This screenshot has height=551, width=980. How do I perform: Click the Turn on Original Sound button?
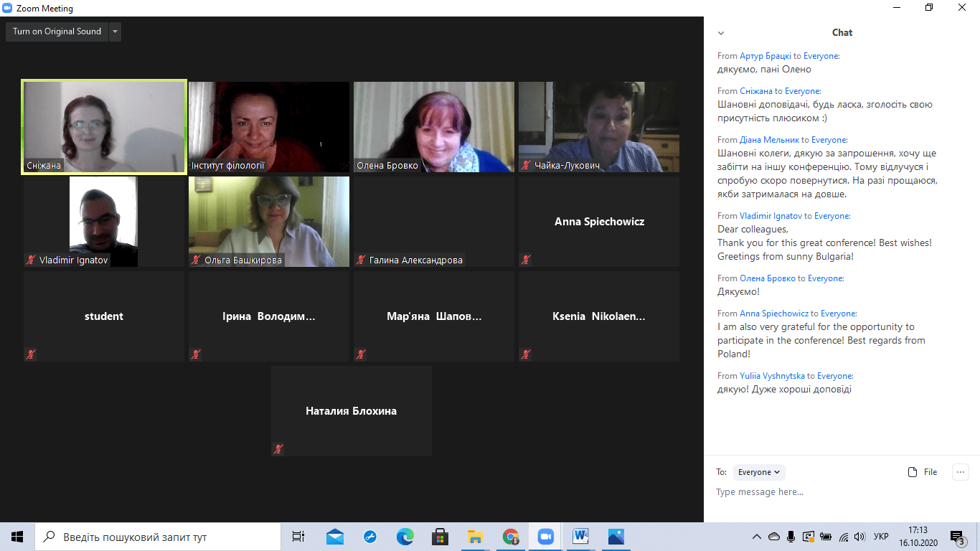point(57,32)
